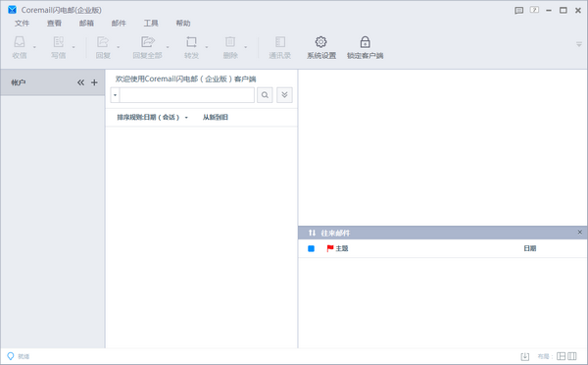Select the horizontal split layout icon
Screen dimensions: 588x365
(x=561, y=356)
